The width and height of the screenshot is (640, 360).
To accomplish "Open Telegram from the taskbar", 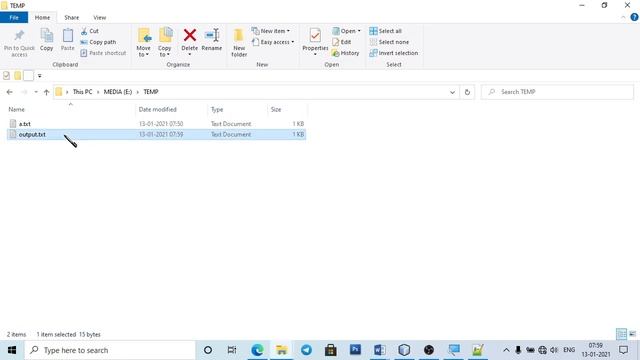I will 306,350.
